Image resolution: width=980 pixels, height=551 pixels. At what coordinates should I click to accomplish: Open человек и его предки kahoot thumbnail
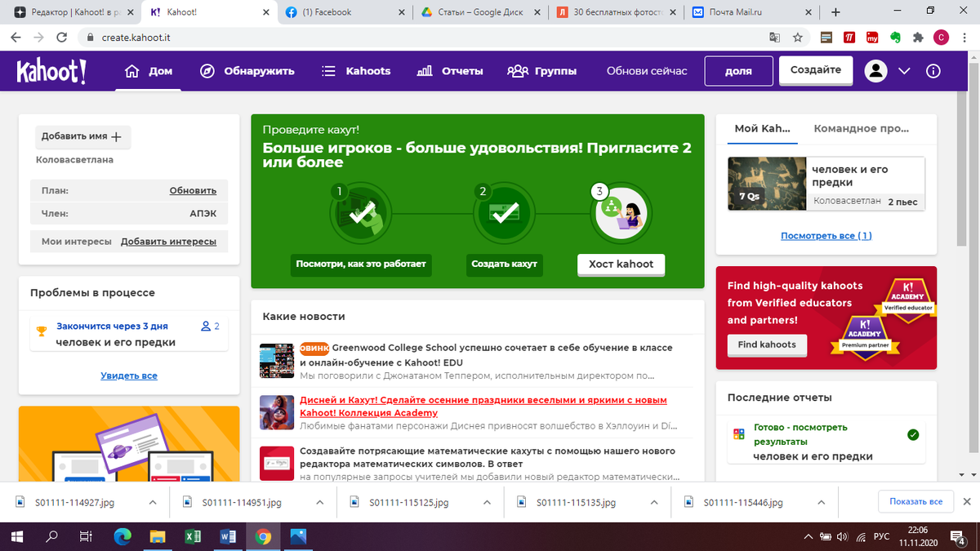(766, 184)
